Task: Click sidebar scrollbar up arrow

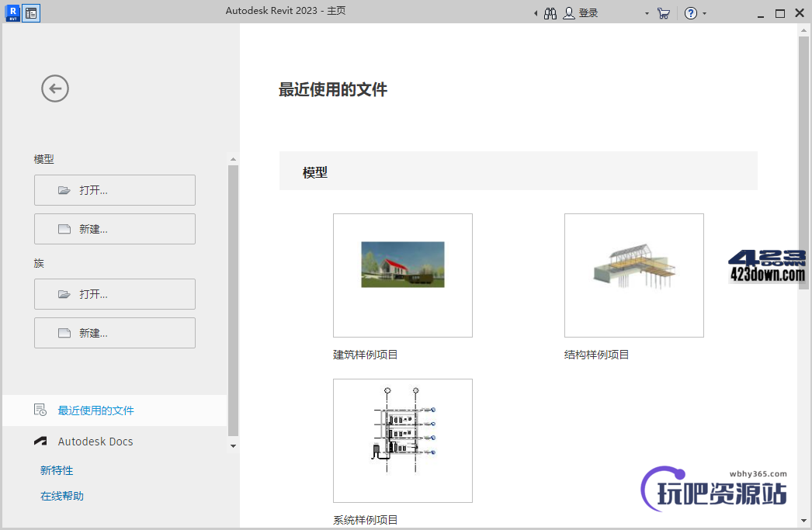Action: (233, 159)
